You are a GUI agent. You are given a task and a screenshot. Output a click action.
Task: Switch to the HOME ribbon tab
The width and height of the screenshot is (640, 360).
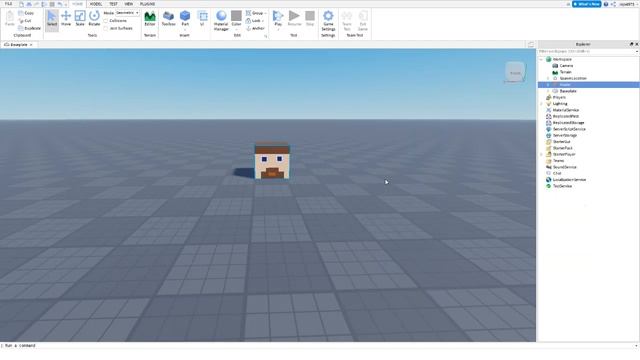click(x=77, y=4)
